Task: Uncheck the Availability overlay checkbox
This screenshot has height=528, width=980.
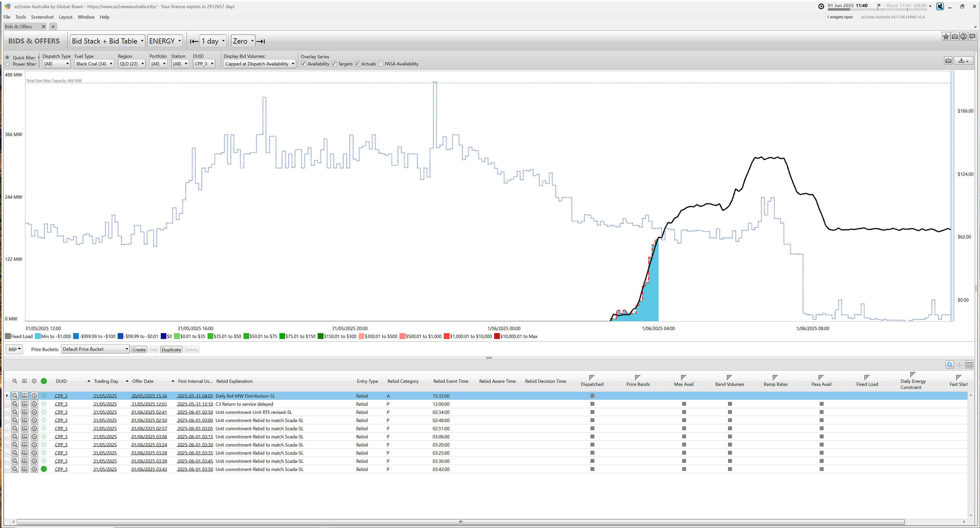Action: [x=304, y=64]
